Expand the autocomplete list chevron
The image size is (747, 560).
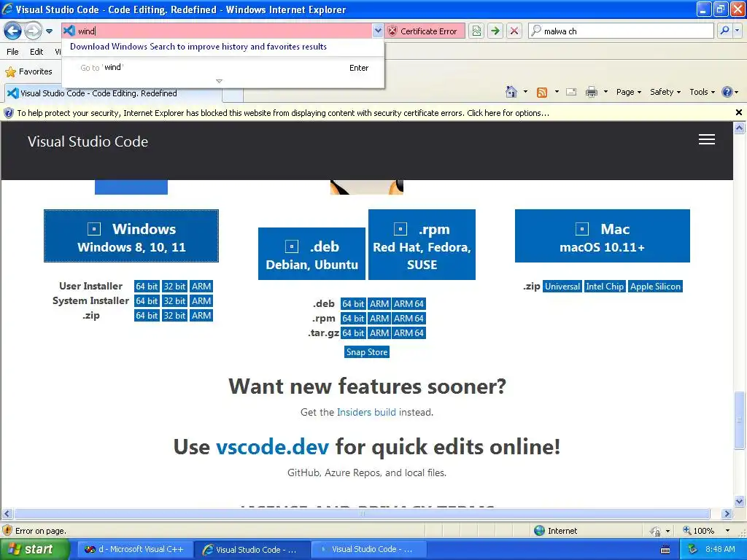coord(219,81)
